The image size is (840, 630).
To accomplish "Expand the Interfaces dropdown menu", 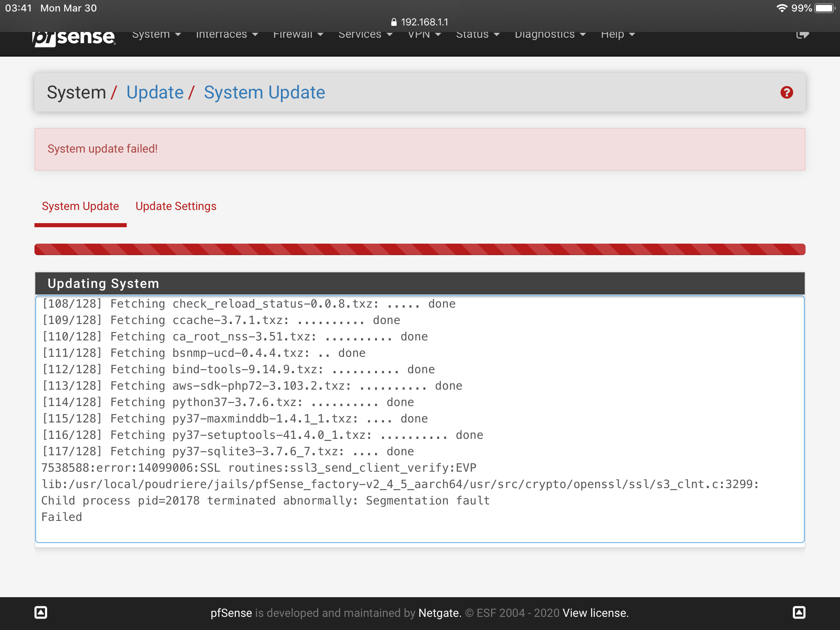I will pyautogui.click(x=226, y=35).
